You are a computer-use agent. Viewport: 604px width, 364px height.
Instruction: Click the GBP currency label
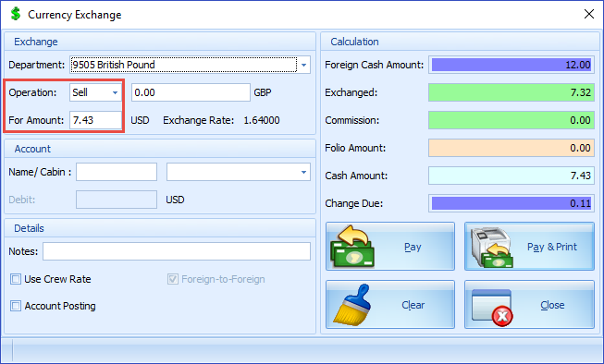(x=263, y=92)
